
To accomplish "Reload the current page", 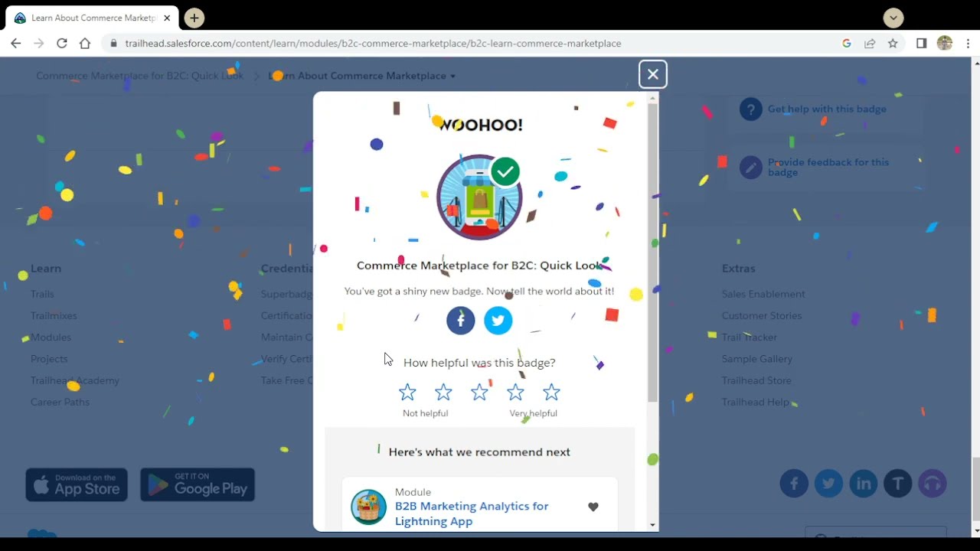I will pos(62,44).
